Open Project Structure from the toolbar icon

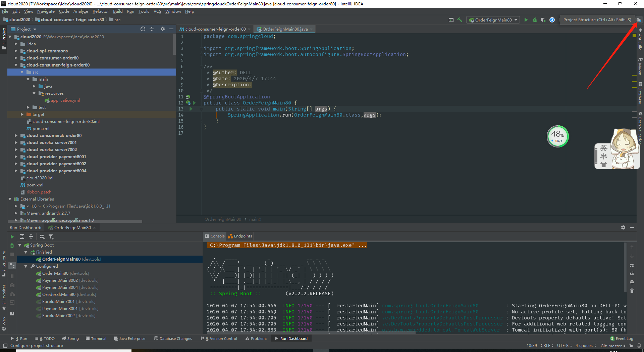pos(639,20)
